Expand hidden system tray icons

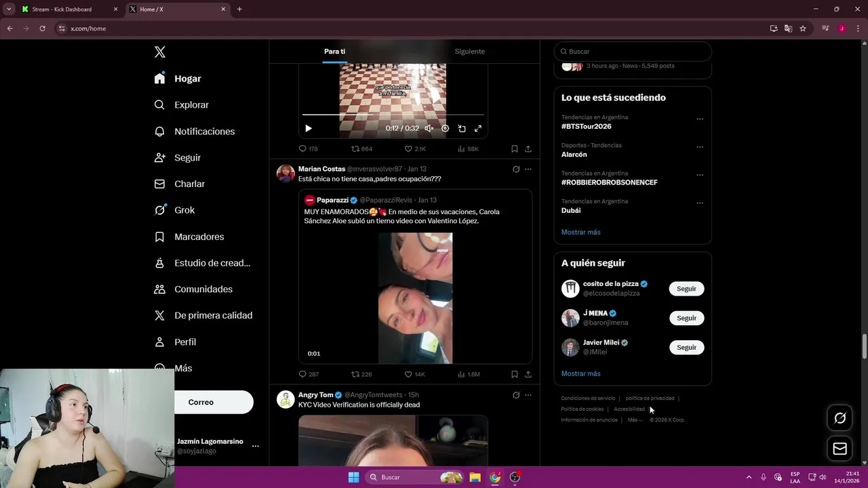(749, 477)
